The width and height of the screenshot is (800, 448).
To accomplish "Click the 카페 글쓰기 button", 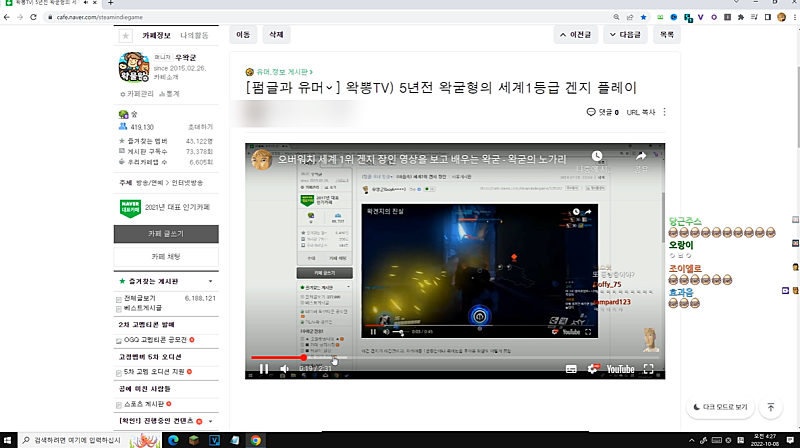I will [166, 234].
